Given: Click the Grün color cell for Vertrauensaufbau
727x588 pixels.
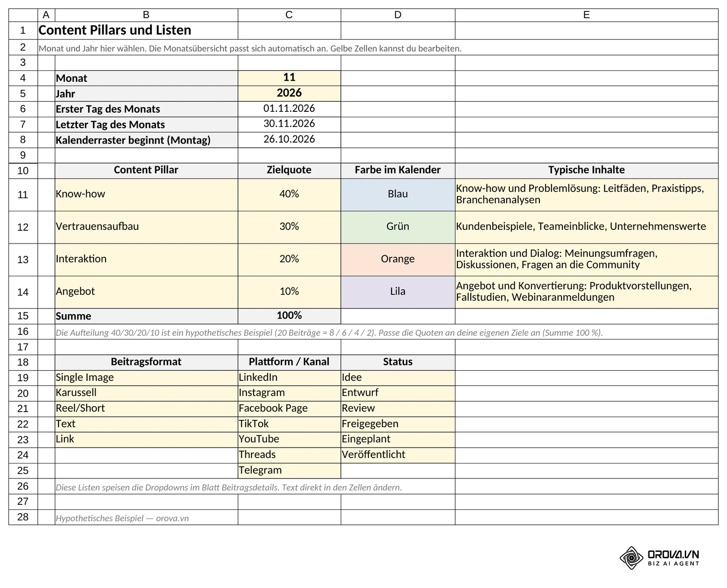Looking at the screenshot, I should (398, 227).
